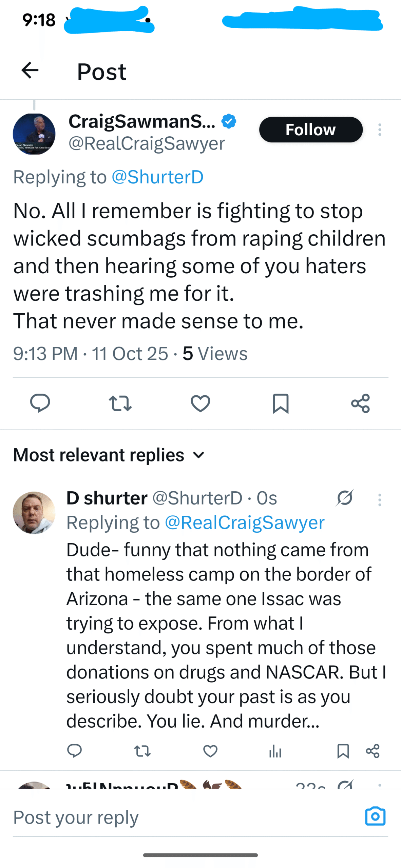The height and width of the screenshot is (868, 401).
Task: Open more options on D shurter's reply
Action: click(x=380, y=500)
